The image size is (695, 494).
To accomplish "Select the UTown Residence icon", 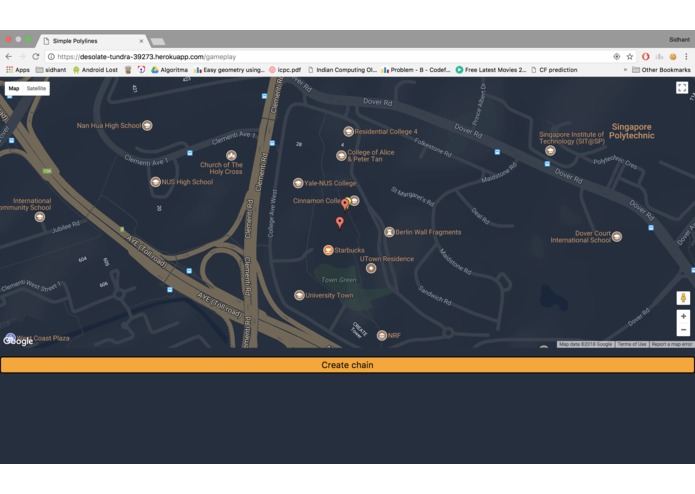I will coord(371,268).
